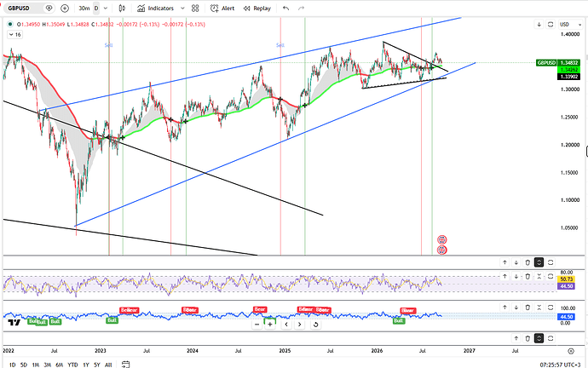Viewport: 588px width, 368px height.
Task: Click the black 1.33902 price label
Action: (x=569, y=77)
